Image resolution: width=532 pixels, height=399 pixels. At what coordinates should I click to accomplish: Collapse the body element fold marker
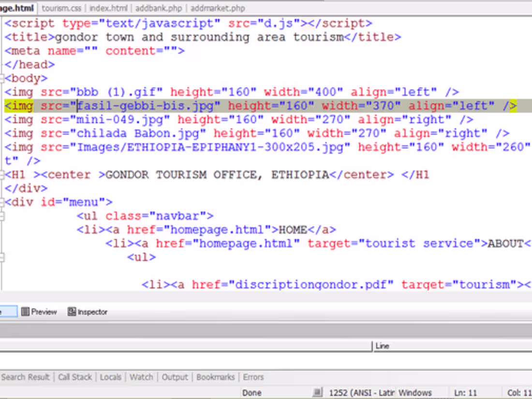(x=2, y=78)
